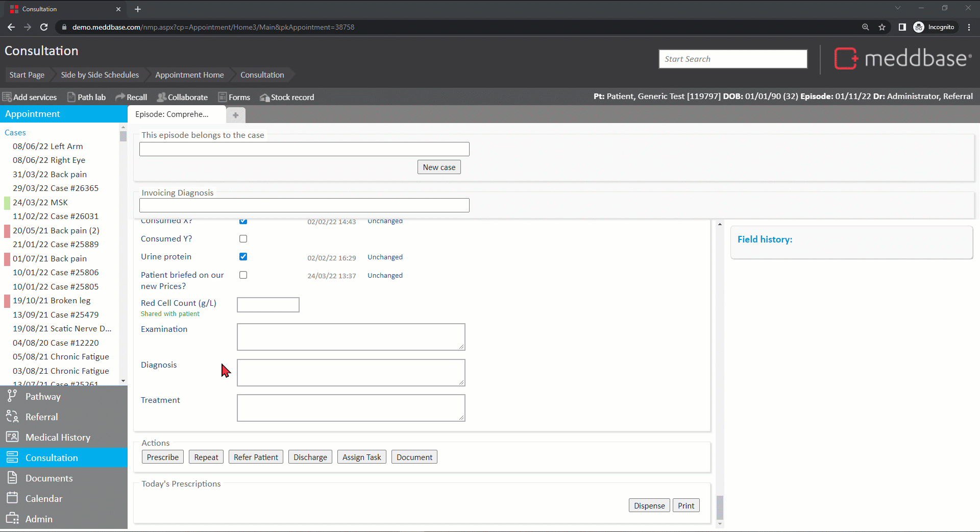Open the Invoicing Diagnosis combo box
The width and height of the screenshot is (980, 532).
304,205
